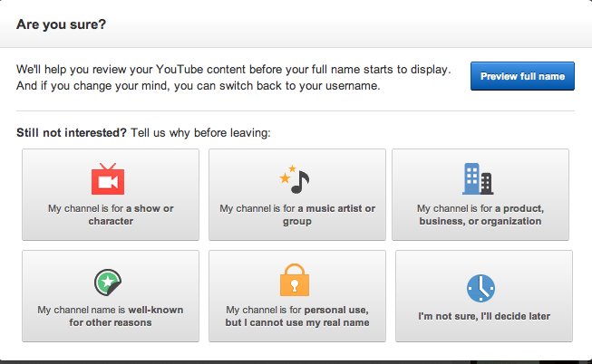
Task: Click the blue office buildings icon
Action: tap(478, 178)
